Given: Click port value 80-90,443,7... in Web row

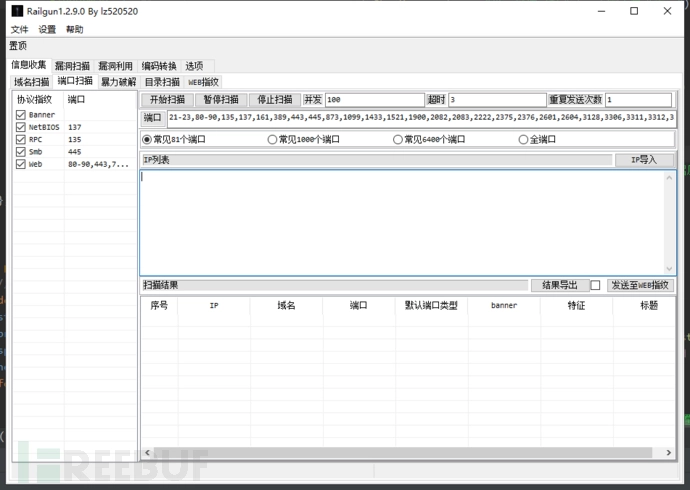Looking at the screenshot, I should coord(98,164).
